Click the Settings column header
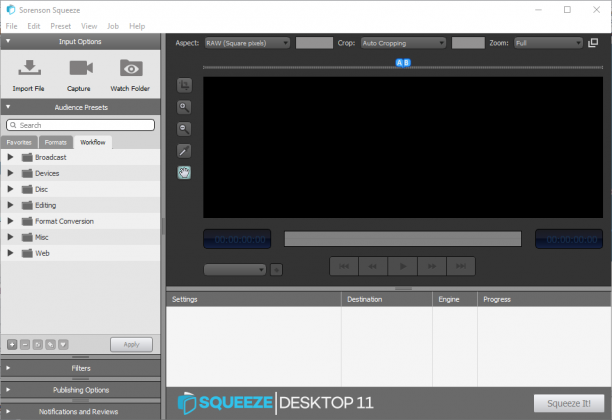Viewport: 612px width, 420px height. point(254,299)
